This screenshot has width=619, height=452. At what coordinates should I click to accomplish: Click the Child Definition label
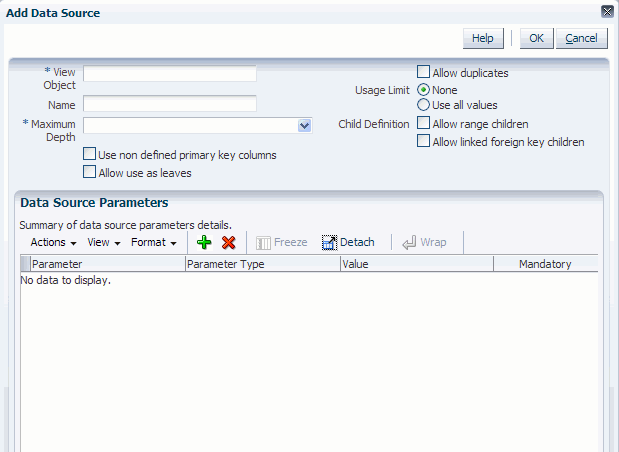[x=374, y=124]
